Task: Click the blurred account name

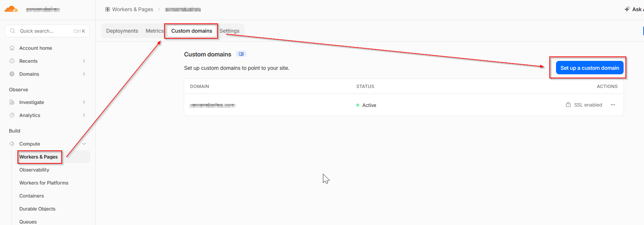Action: [43, 9]
